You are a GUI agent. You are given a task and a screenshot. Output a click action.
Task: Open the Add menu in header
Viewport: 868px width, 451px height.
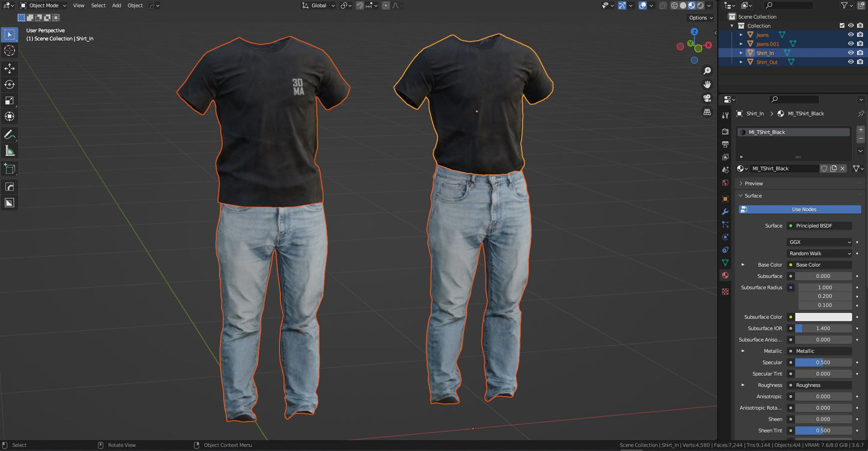click(117, 5)
